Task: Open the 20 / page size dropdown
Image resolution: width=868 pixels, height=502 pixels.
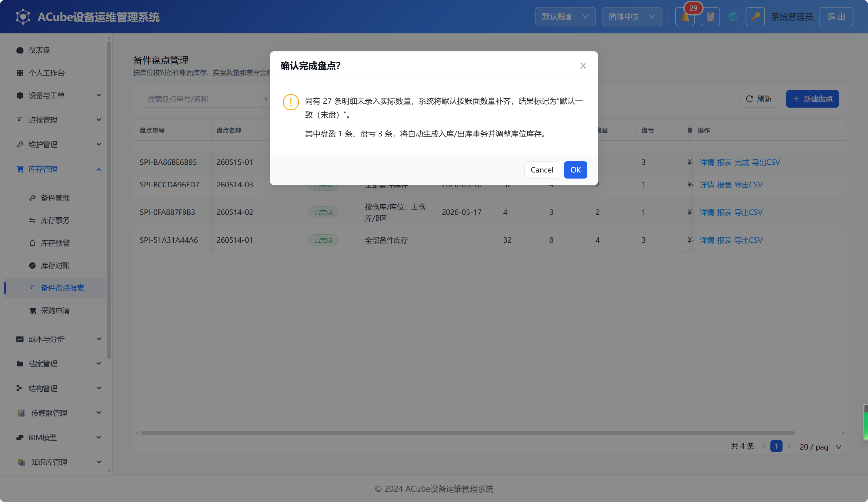Action: tap(821, 447)
